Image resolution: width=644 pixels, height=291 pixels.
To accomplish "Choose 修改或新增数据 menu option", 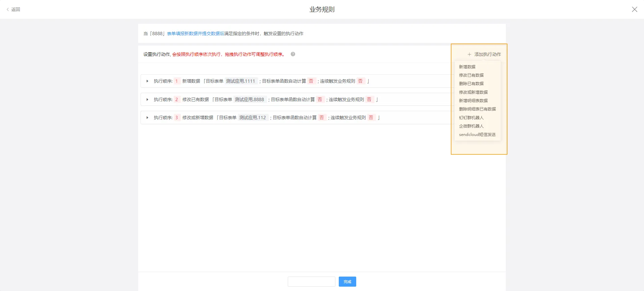I will coord(473,92).
